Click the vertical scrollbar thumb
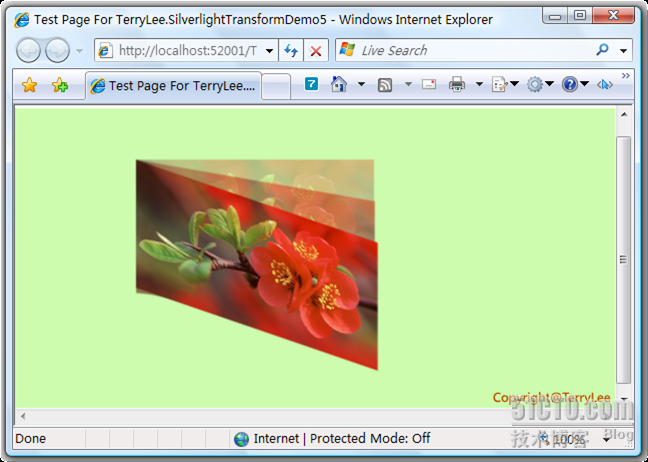Viewport: 648px width, 462px height. point(624,260)
